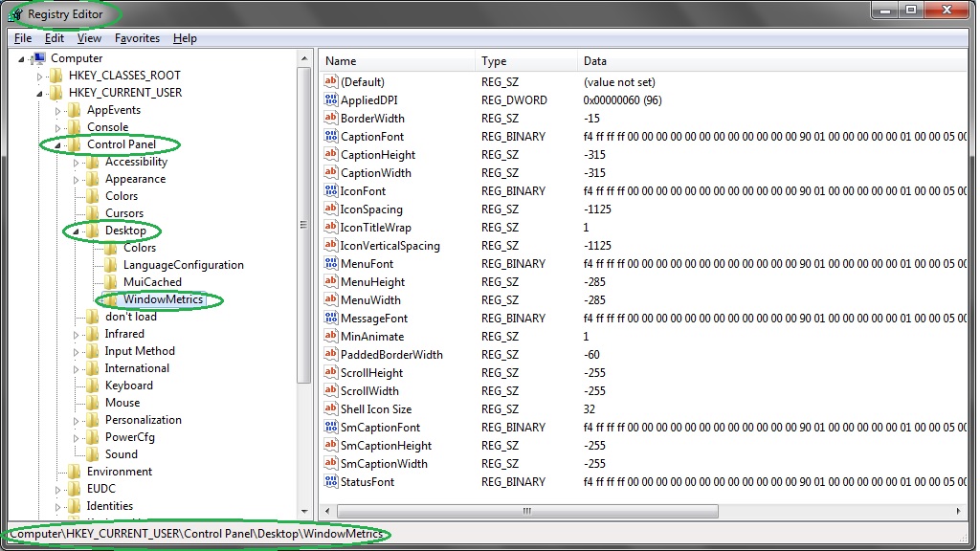Click the Keyboard folder icon

point(93,386)
